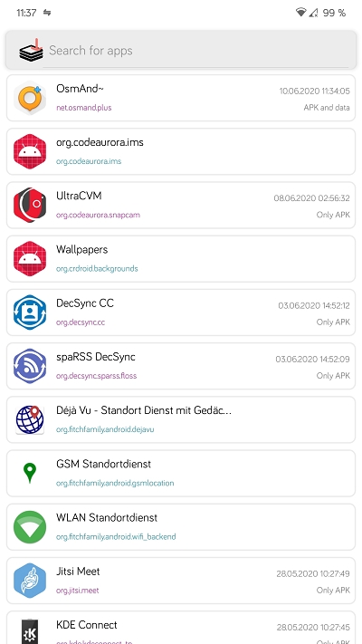Screen dimensions: 362x644
Task: Select org.decsync.sparss.floss package text
Action: coord(97,376)
